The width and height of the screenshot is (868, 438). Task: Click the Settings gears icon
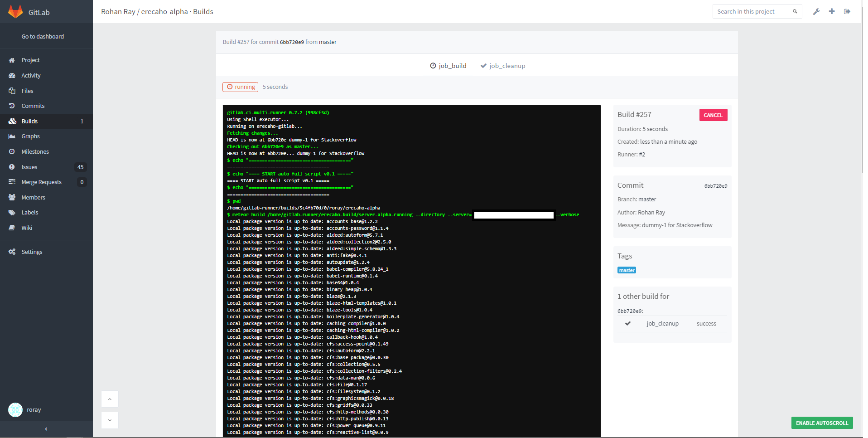(x=12, y=252)
